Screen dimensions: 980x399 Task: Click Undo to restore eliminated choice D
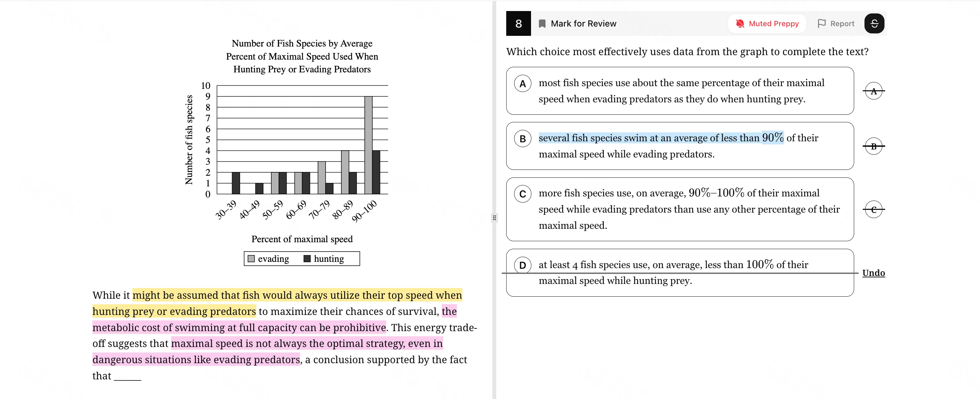coord(874,273)
